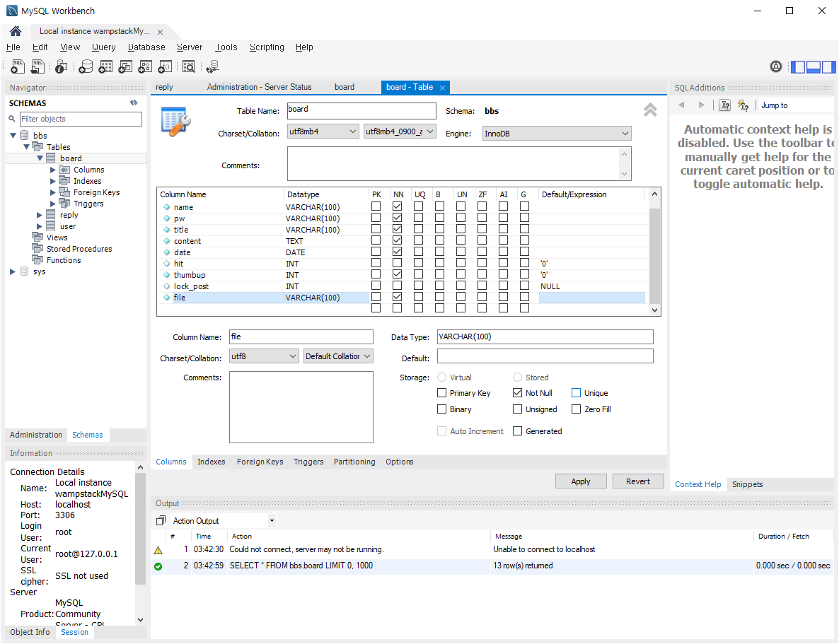
Task: Open the Database menu
Action: pyautogui.click(x=146, y=47)
